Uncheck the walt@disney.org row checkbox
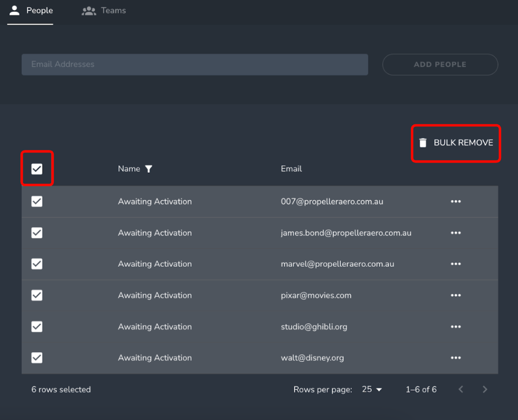This screenshot has width=518, height=420. pos(37,358)
